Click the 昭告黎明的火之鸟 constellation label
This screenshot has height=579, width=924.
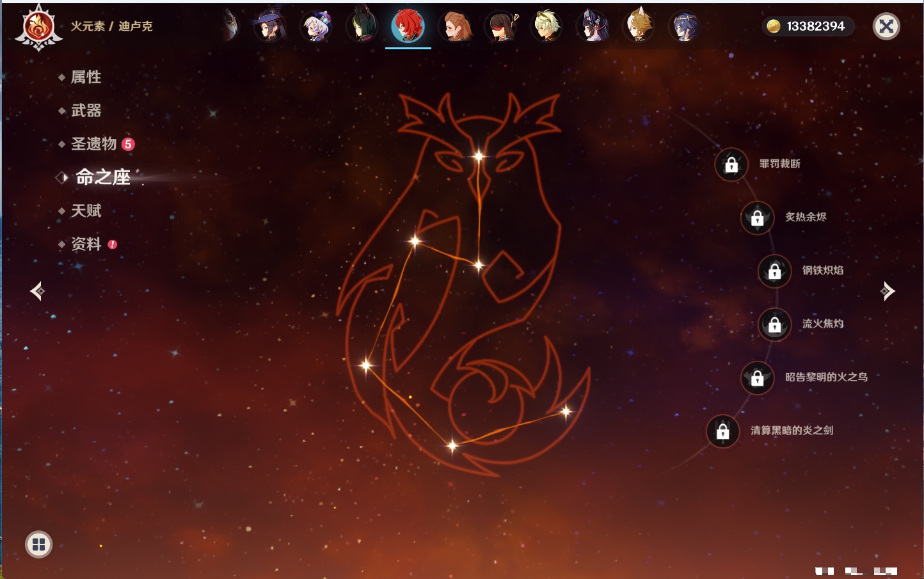coord(827,377)
